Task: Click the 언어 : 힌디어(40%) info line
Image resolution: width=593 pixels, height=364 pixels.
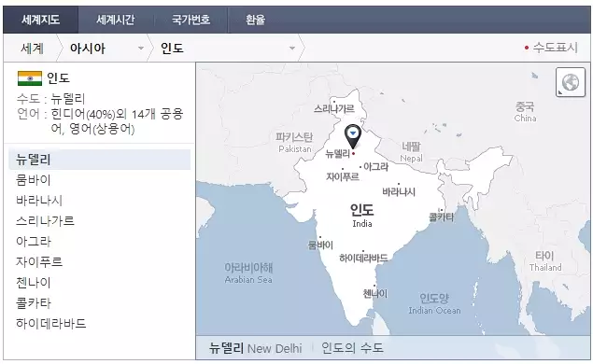Action: [x=100, y=121]
